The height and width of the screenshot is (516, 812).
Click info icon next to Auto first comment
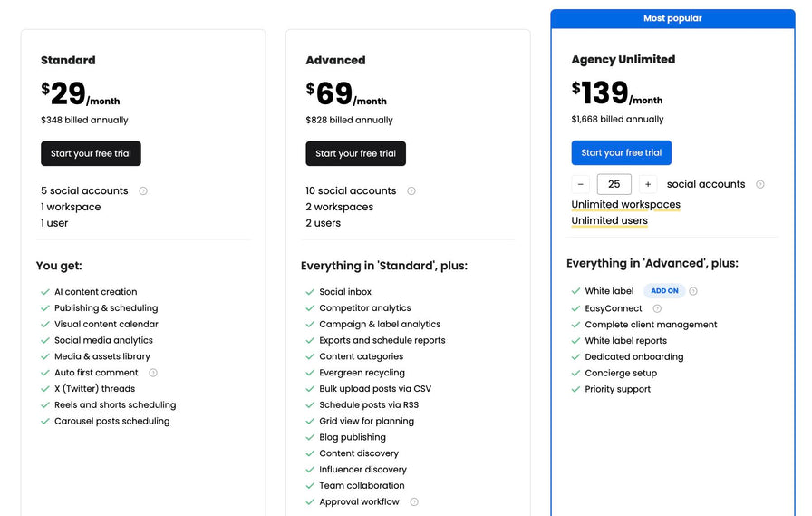[153, 373]
